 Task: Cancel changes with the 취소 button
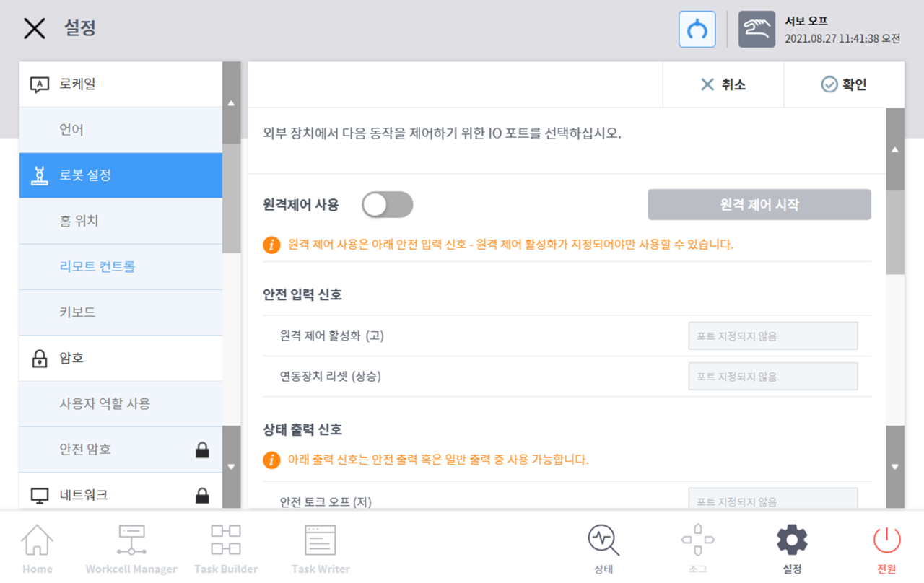point(722,84)
